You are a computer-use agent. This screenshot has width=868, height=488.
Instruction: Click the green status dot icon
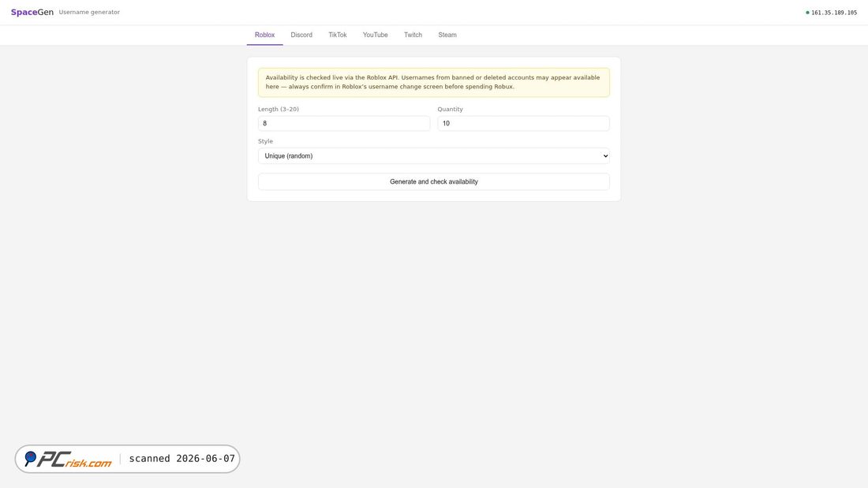(807, 13)
